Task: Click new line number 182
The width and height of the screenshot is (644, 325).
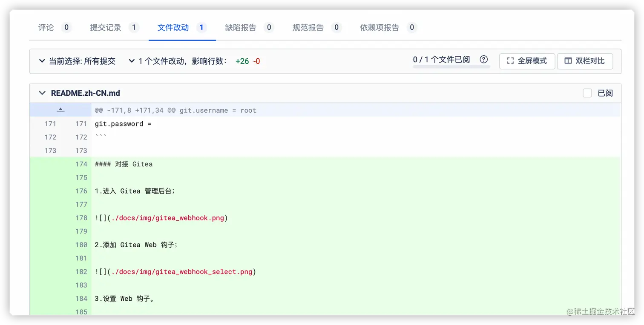Action: pyautogui.click(x=81, y=272)
